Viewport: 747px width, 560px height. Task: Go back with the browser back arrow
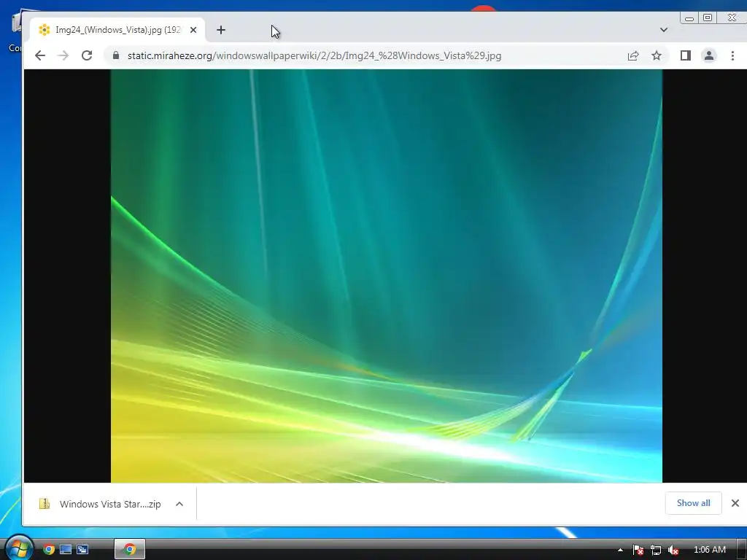[x=40, y=55]
